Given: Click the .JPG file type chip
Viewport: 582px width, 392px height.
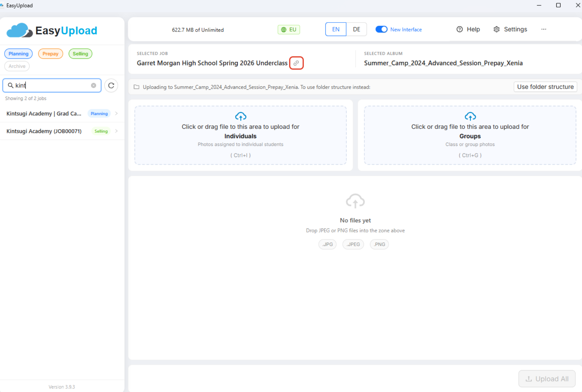Looking at the screenshot, I should click(x=328, y=244).
